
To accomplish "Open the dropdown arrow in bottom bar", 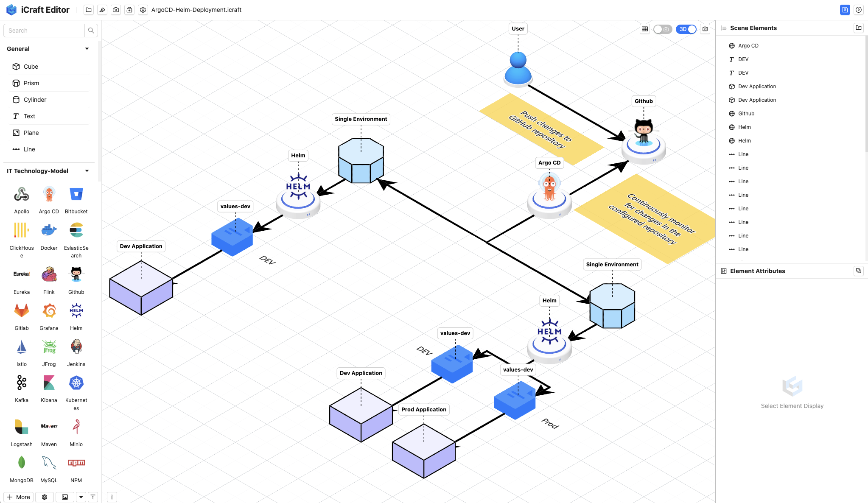I will tap(81, 497).
